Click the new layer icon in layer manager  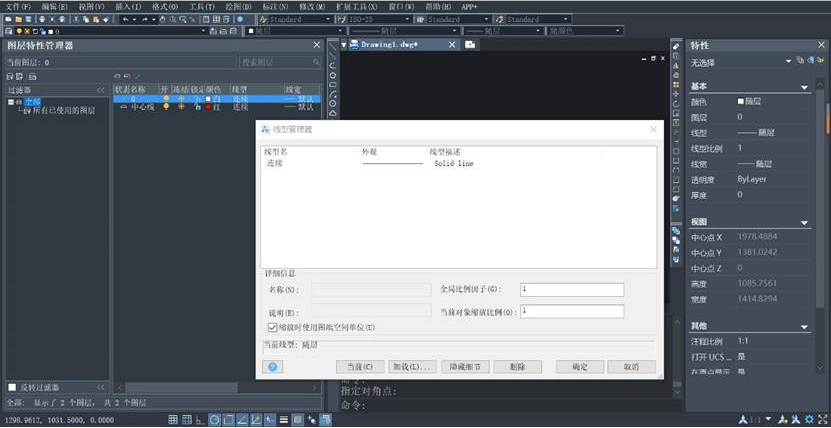point(117,76)
